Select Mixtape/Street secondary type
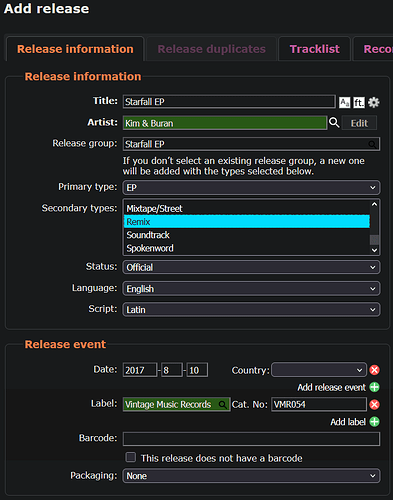Image resolution: width=393 pixels, height=500 pixels. pyautogui.click(x=247, y=209)
